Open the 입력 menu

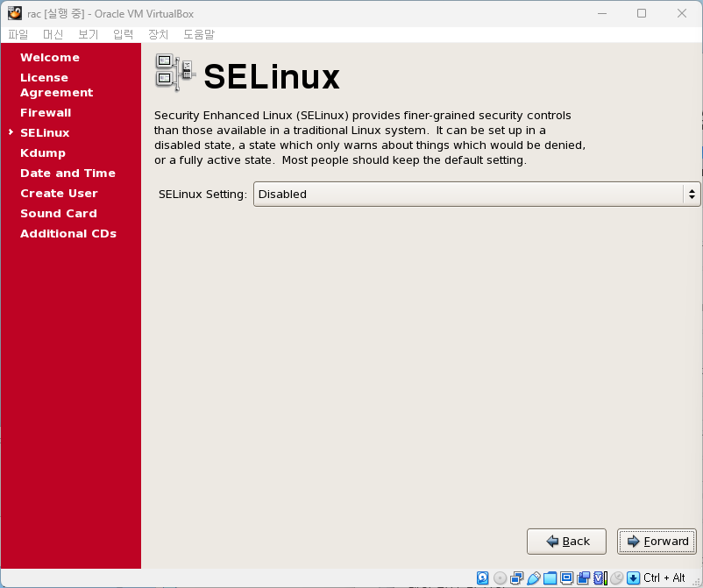tap(123, 34)
